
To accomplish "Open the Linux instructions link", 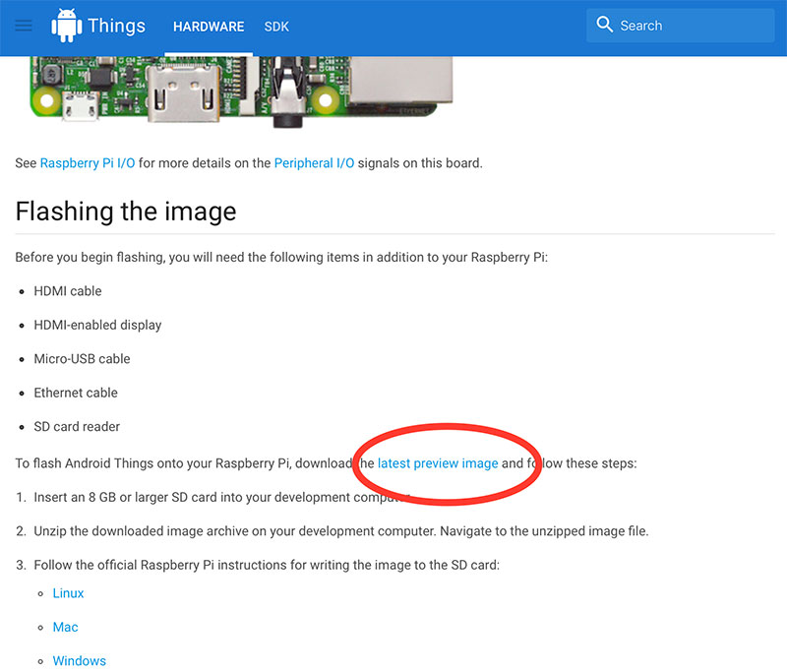I will (67, 593).
